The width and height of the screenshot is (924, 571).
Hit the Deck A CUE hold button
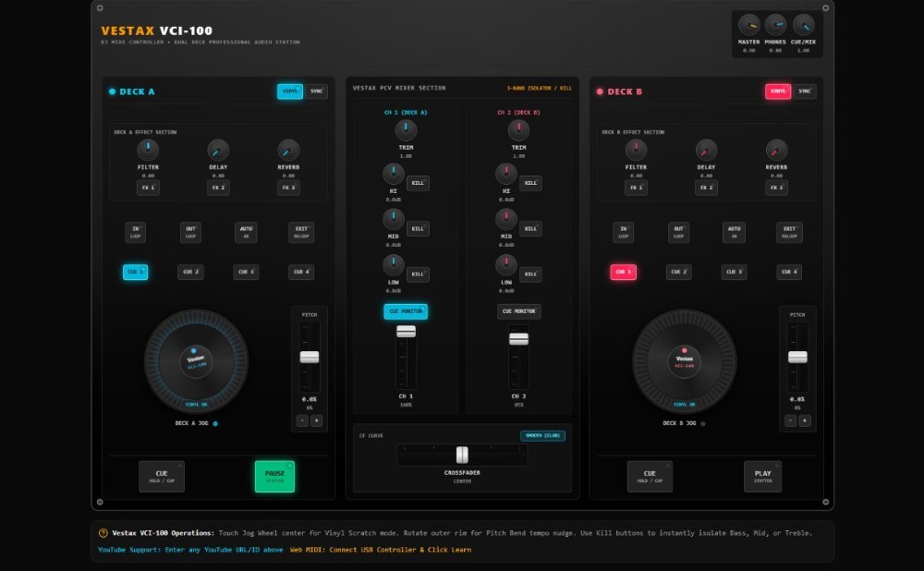(162, 476)
